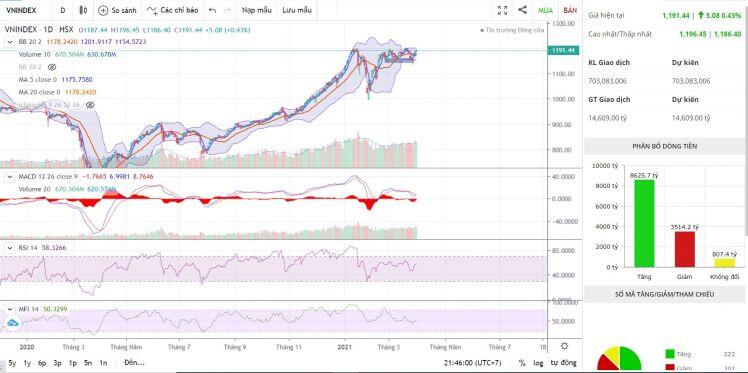The image size is (748, 373).
Task: Select the 1y time range
Action: (x=27, y=363)
